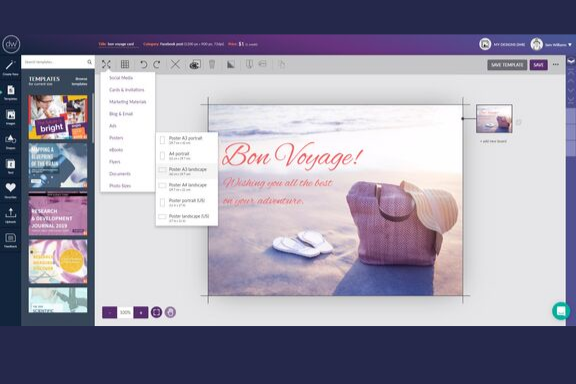Toggle the lock button beside zoom controls

(x=170, y=312)
